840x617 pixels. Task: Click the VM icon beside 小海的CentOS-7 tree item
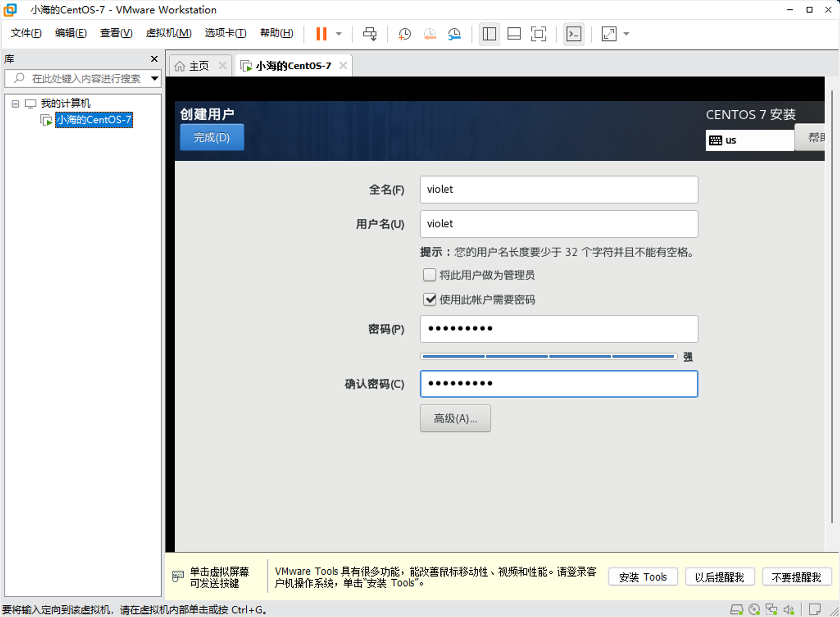pos(47,120)
